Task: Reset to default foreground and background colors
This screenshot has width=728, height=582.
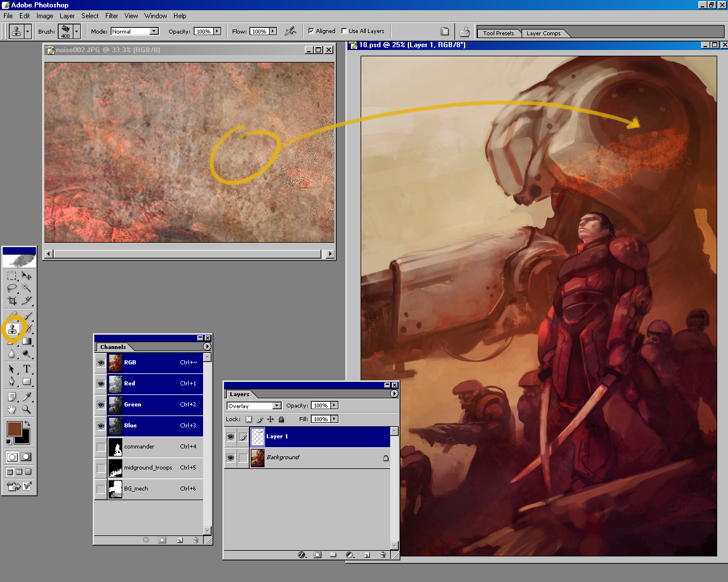Action: tap(9, 442)
